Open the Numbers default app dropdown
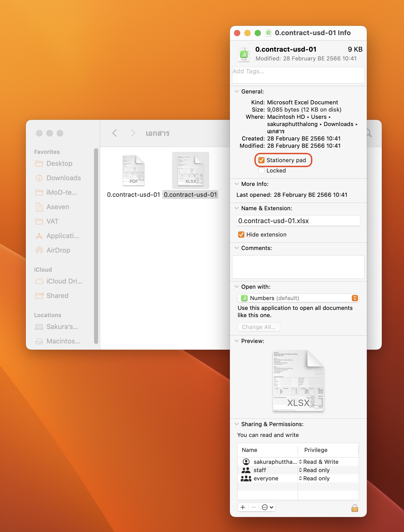 (x=298, y=298)
